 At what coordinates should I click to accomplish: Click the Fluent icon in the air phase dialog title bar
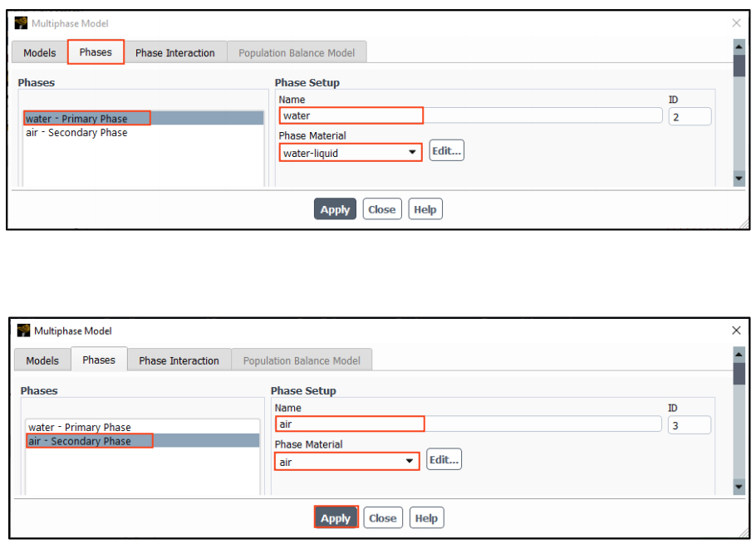[x=24, y=331]
